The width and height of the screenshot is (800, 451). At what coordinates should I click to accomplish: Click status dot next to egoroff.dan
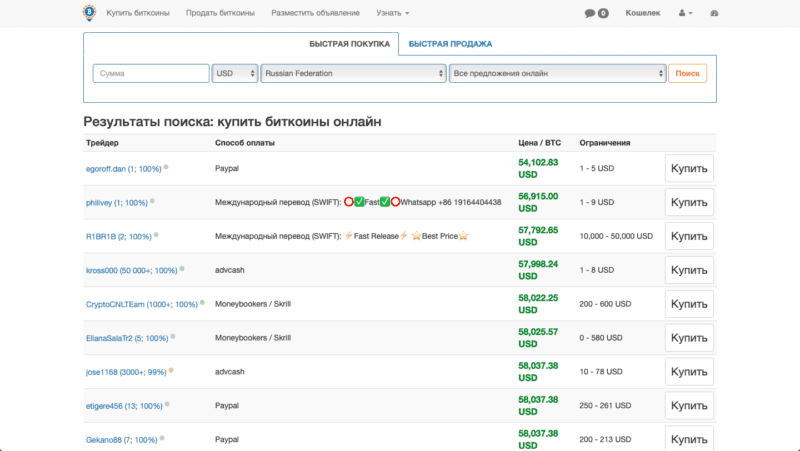click(x=166, y=167)
